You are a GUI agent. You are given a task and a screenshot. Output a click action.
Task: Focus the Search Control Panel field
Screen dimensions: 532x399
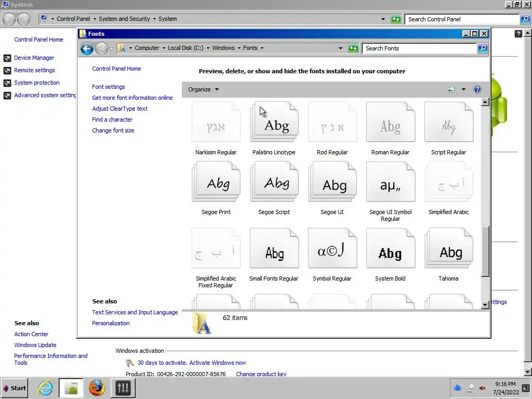462,19
